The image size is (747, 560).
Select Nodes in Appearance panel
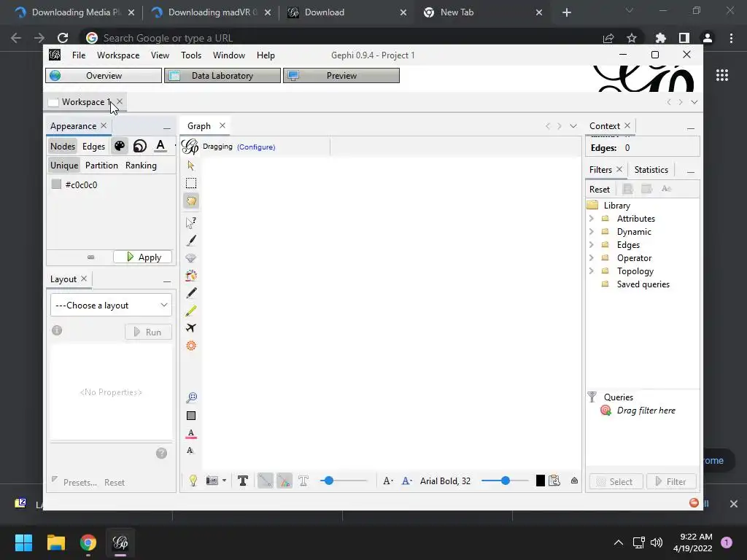(63, 146)
